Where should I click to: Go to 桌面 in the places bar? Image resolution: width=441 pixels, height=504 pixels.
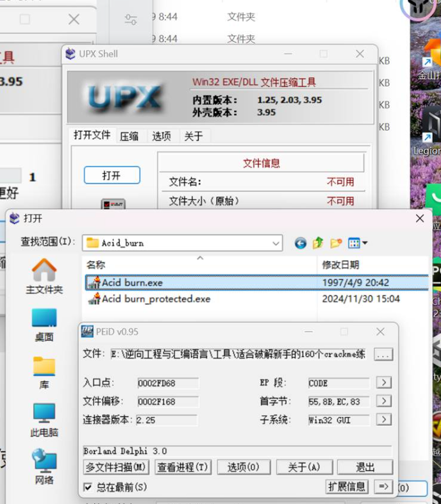[44, 325]
